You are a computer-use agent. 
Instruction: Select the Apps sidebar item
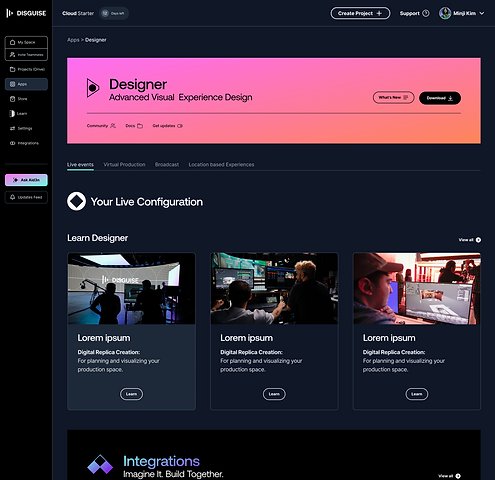26,84
